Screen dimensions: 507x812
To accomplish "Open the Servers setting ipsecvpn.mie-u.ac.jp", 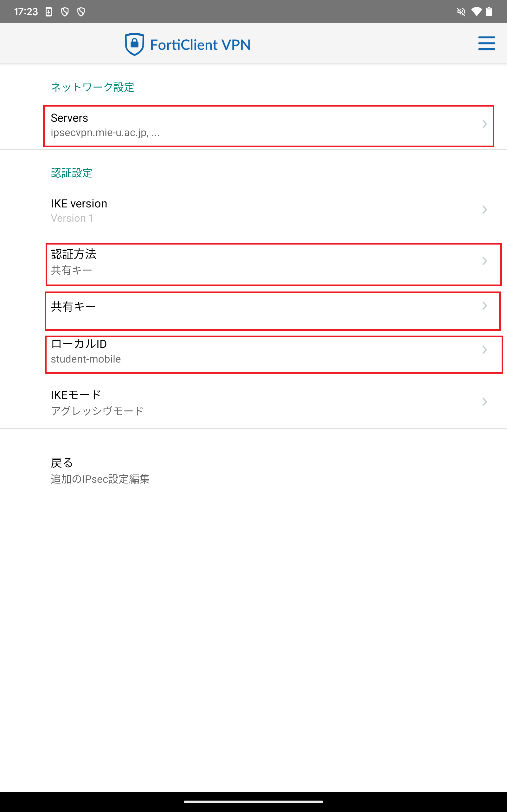I will (x=105, y=133).
